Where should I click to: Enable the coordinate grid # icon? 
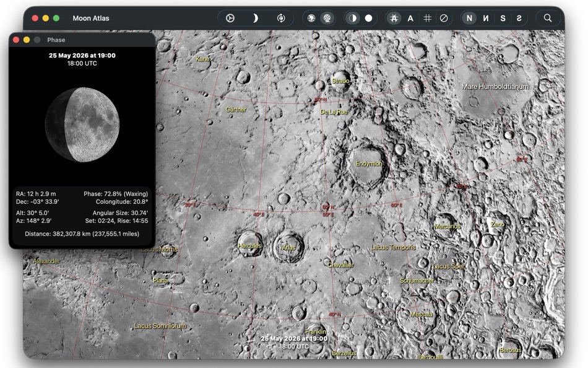427,18
